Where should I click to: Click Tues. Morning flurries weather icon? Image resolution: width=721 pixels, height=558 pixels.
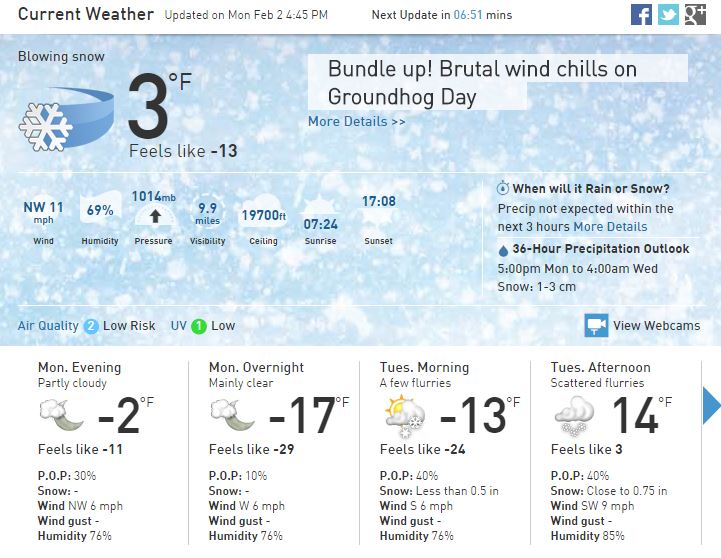[x=405, y=415]
